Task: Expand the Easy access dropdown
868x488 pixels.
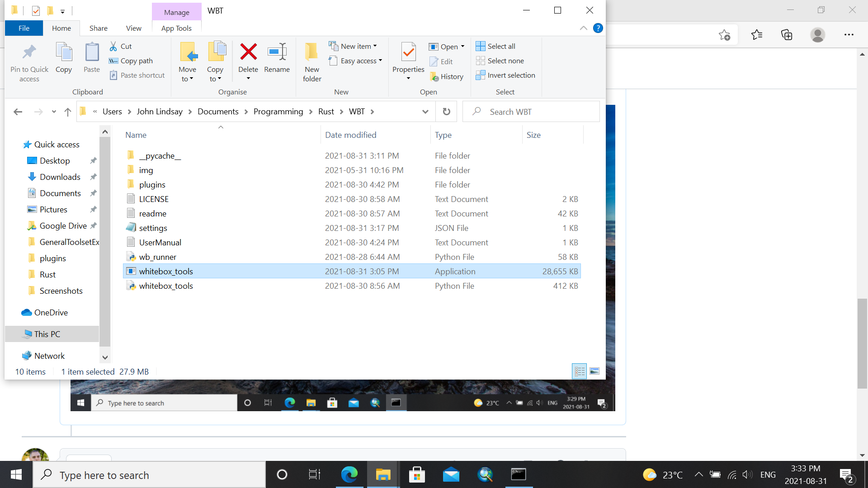Action: coord(356,61)
